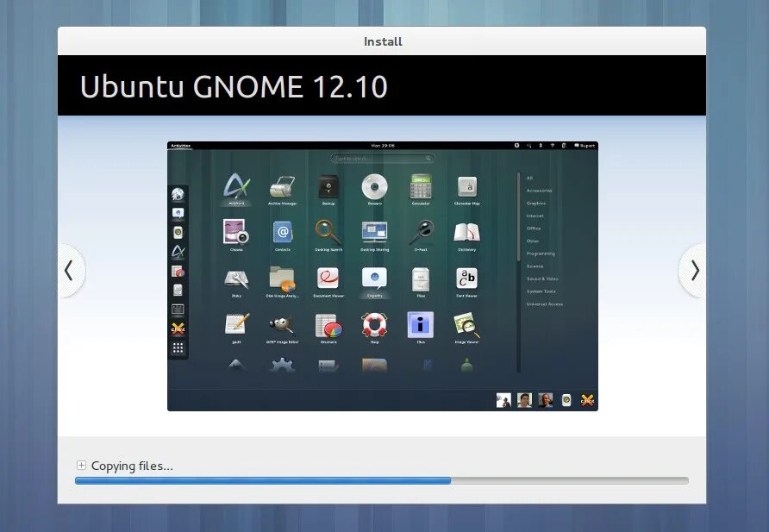Expand the Copying files details
This screenshot has height=532, width=769.
click(81, 466)
